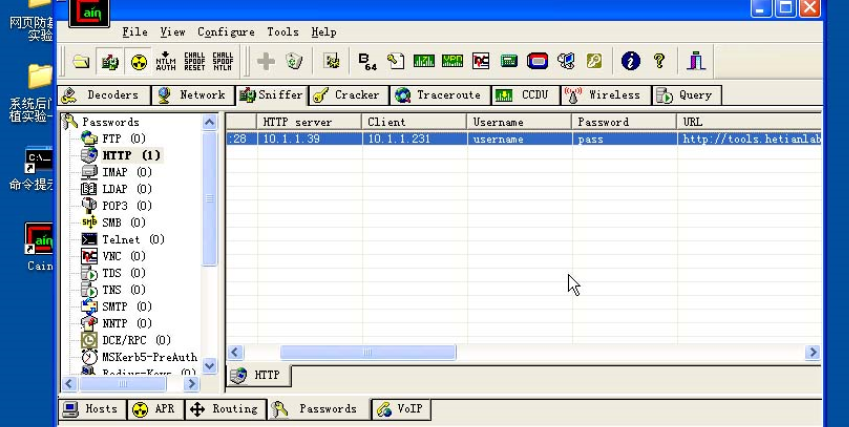This screenshot has height=427, width=849.
Task: Click the computers remote desktop icon
Action: (566, 61)
